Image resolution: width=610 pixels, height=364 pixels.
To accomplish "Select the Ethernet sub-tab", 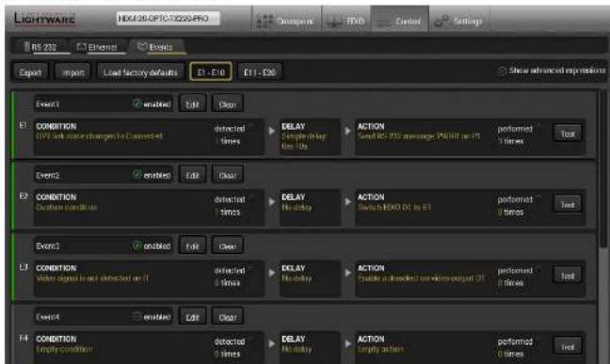I will pyautogui.click(x=97, y=47).
